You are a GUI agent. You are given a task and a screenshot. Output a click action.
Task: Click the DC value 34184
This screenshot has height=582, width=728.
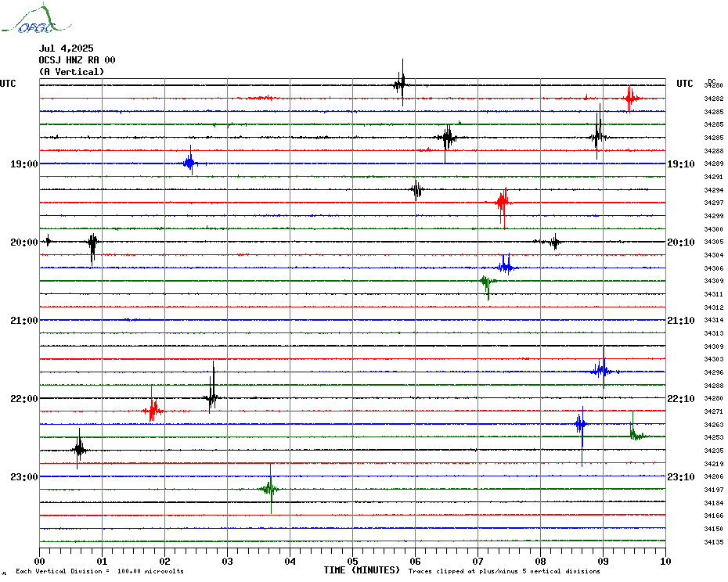714,503
